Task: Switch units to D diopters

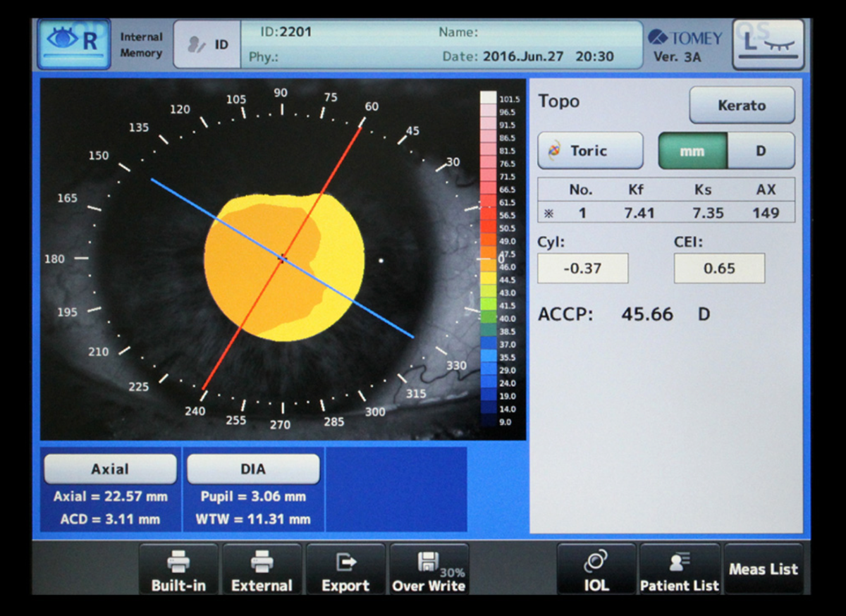Action: (x=761, y=151)
